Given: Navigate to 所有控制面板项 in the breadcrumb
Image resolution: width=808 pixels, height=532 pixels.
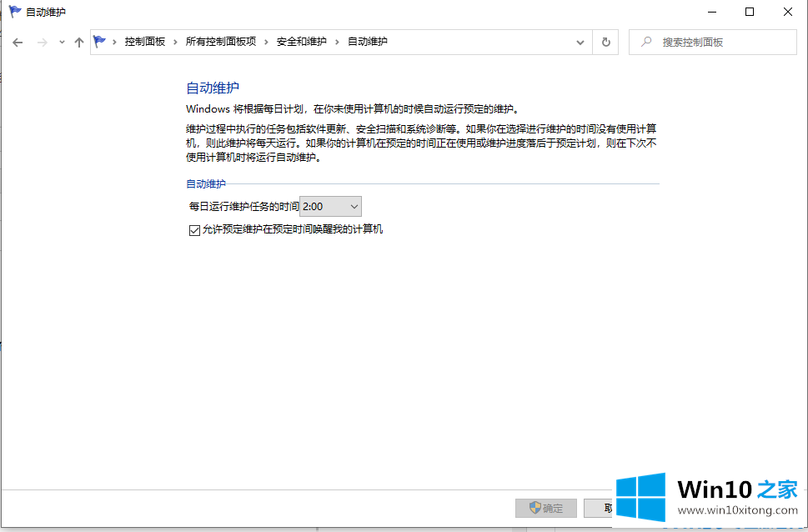Looking at the screenshot, I should (220, 42).
